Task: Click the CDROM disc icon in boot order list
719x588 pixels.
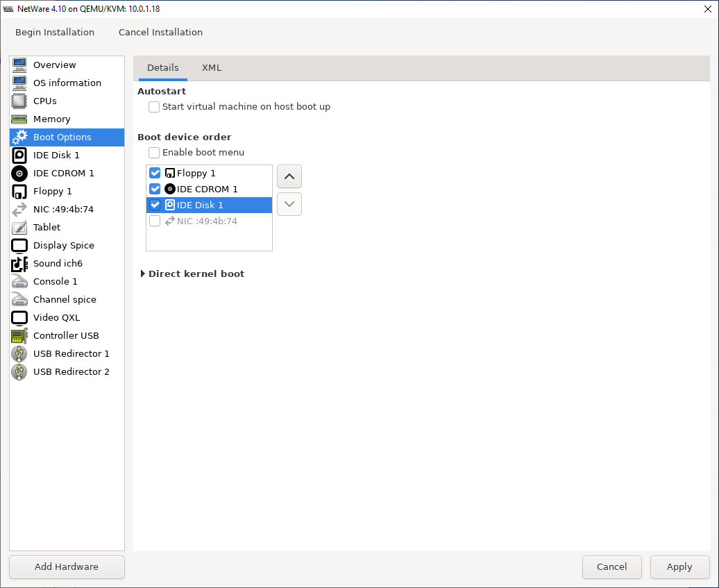Action: (169, 189)
